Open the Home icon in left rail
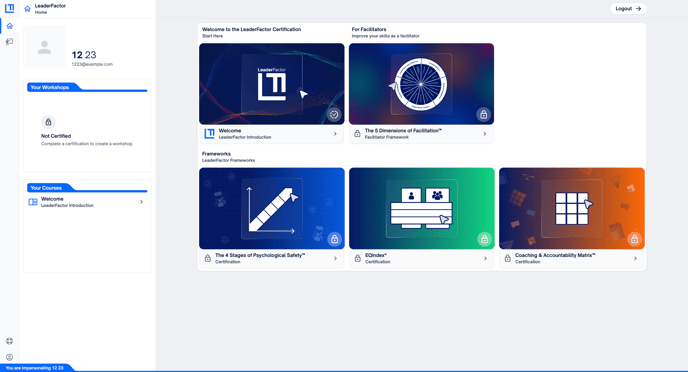 point(10,26)
